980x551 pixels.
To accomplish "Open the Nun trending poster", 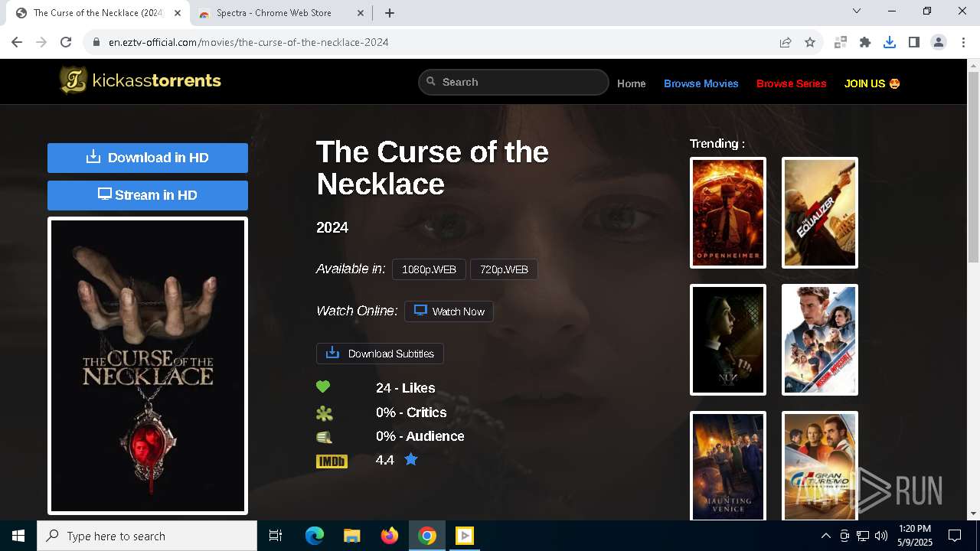I will point(728,340).
